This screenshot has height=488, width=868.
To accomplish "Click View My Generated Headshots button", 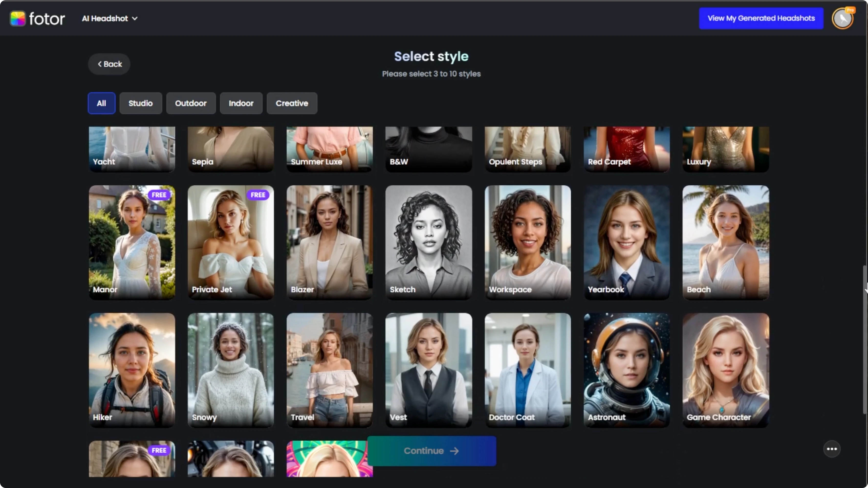I will 761,18.
